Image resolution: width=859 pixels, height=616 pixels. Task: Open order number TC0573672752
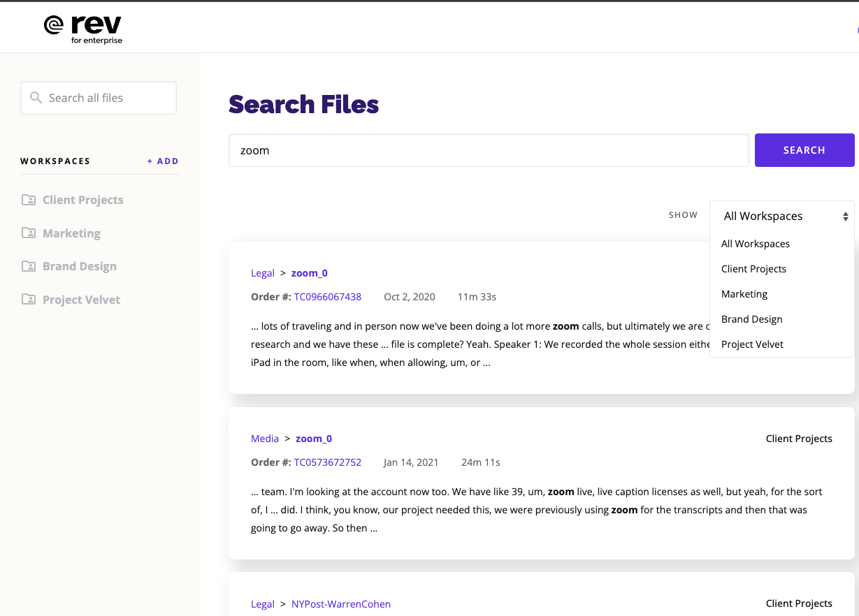click(328, 462)
